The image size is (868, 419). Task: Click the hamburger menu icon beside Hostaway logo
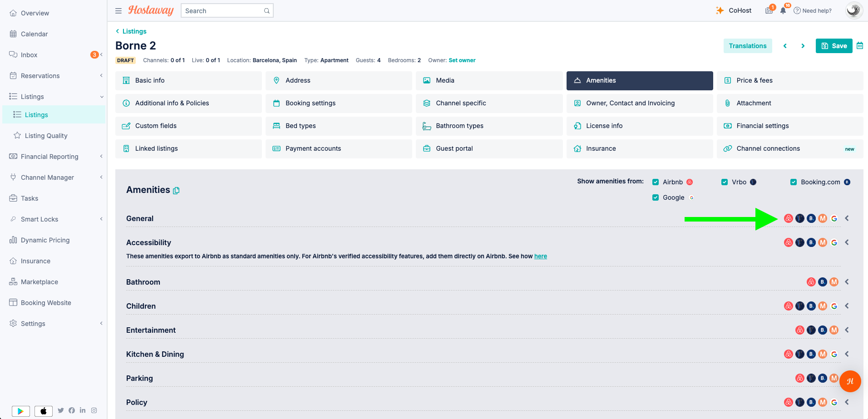pyautogui.click(x=118, y=11)
